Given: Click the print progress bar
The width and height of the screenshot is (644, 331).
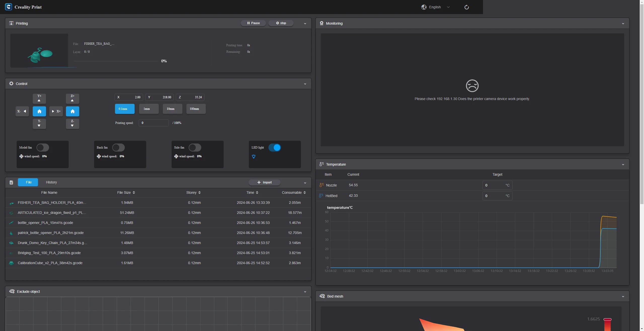Looking at the screenshot, I should [116, 61].
